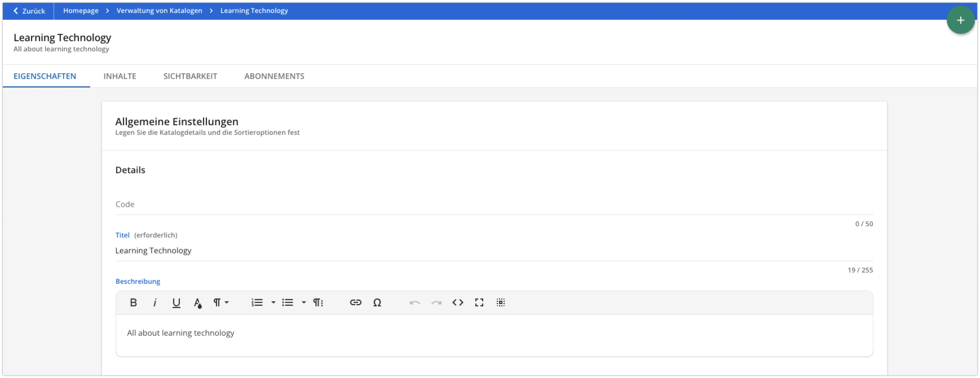Toggle bold formatting in description editor
Screen dimensions: 980x378
tap(133, 303)
